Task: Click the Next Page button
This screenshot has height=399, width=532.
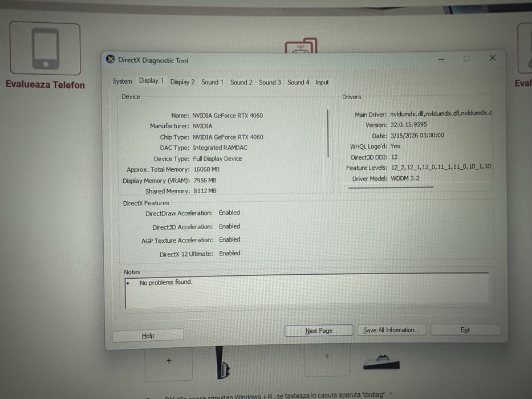Action: pos(319,331)
